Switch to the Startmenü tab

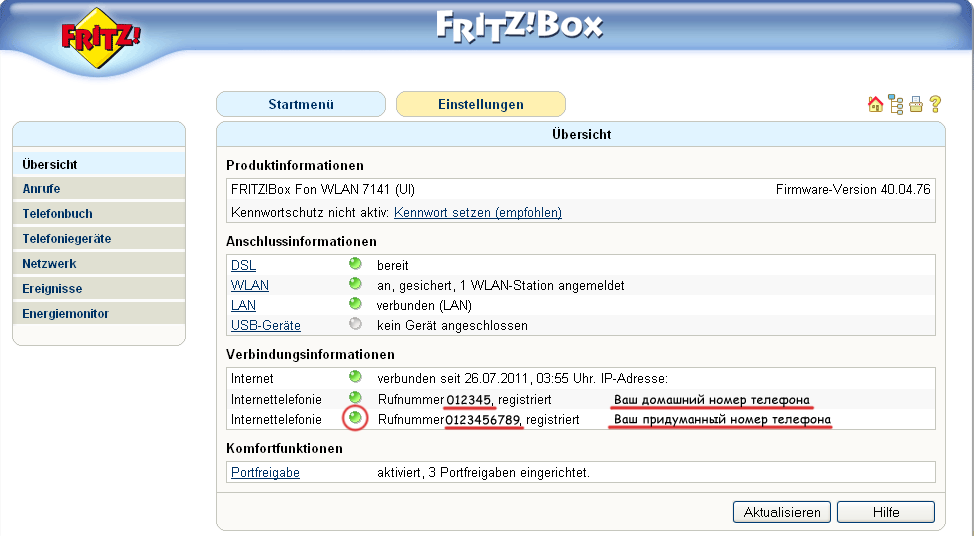tap(301, 104)
